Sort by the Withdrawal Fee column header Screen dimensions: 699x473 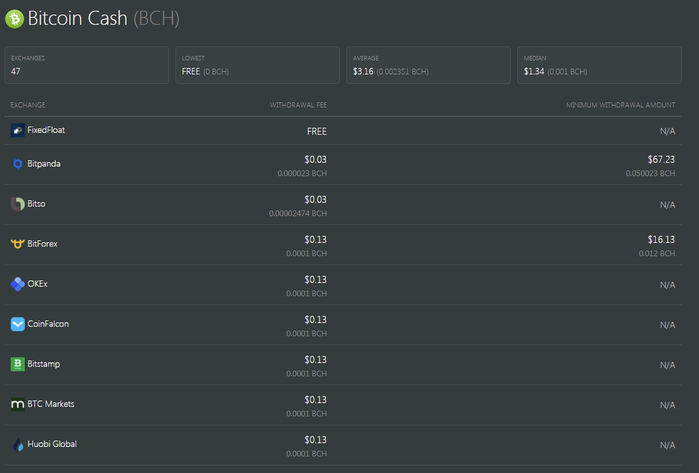(298, 105)
